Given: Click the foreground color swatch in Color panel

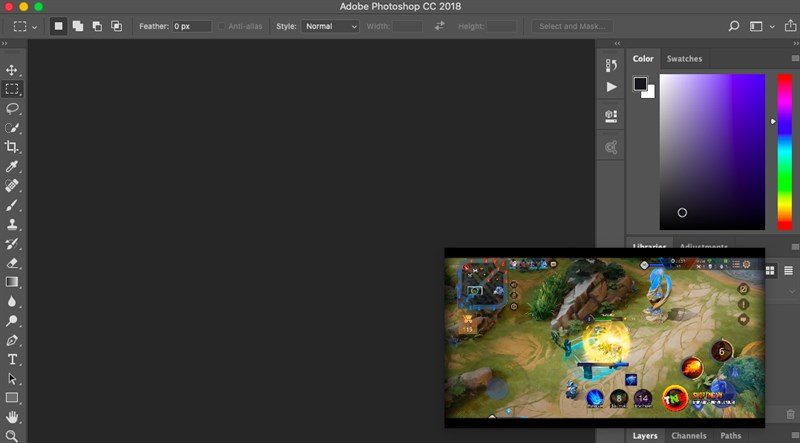Looking at the screenshot, I should (x=640, y=84).
